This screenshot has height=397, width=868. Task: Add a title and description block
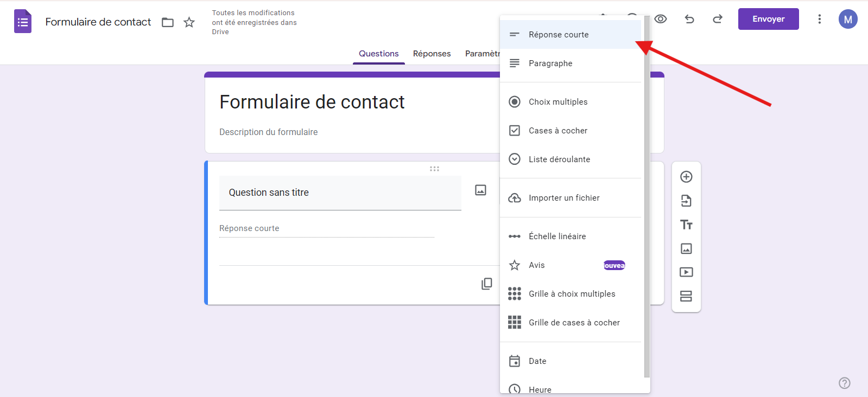pyautogui.click(x=686, y=225)
